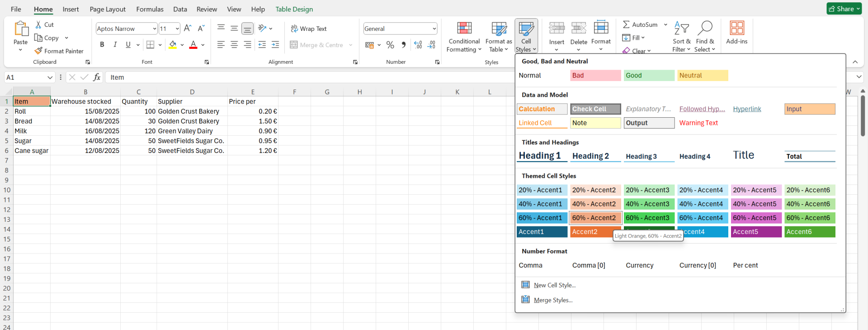Click the Paste clipboard icon

[20, 29]
